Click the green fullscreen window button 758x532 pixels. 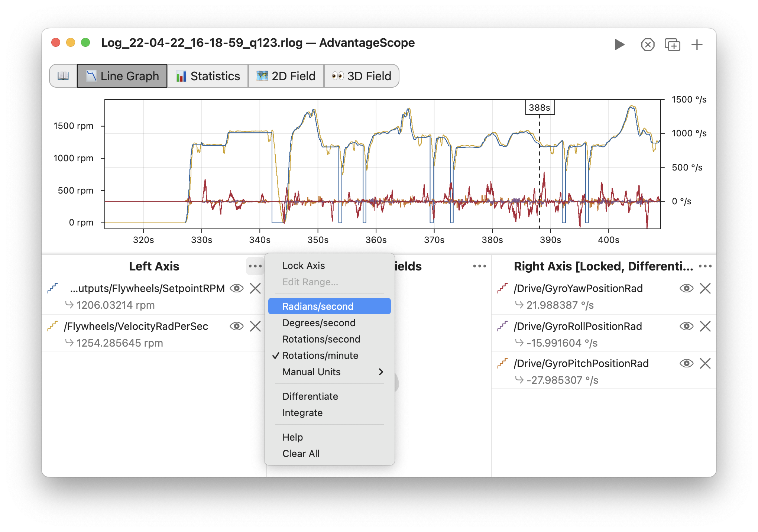(x=85, y=43)
